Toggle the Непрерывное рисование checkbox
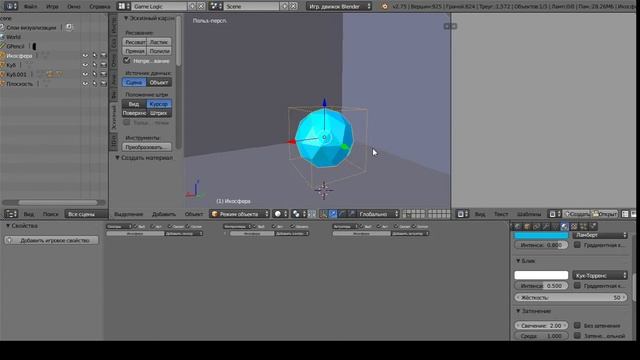 click(127, 60)
